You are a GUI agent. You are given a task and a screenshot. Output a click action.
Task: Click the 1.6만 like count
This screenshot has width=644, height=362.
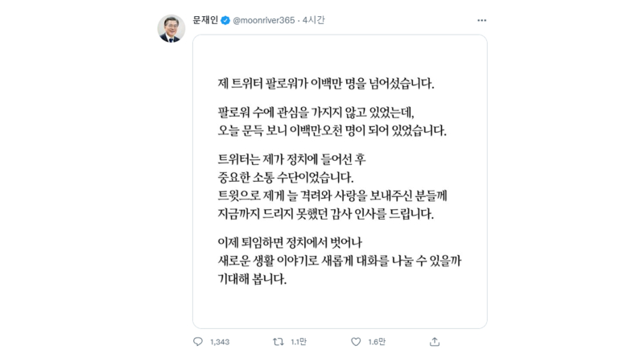(378, 342)
